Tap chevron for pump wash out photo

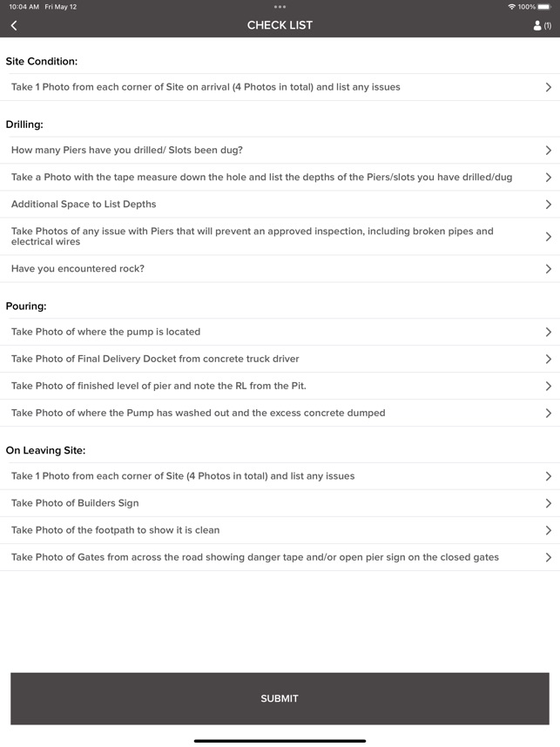(548, 413)
